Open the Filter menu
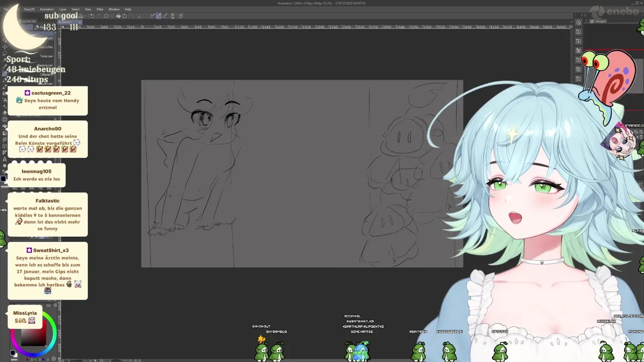 (x=100, y=9)
